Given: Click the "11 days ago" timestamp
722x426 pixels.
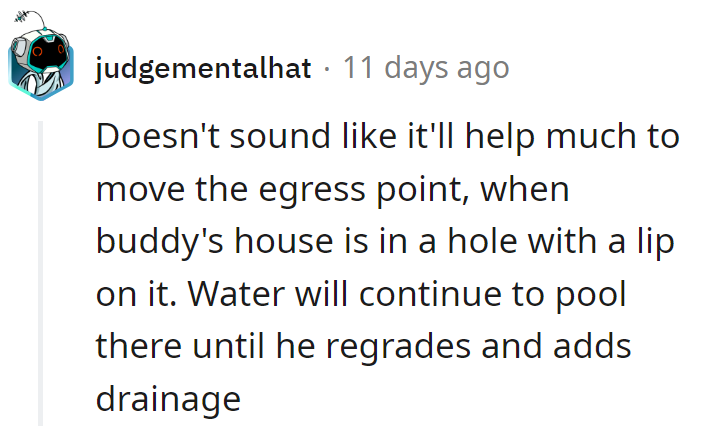Looking at the screenshot, I should coord(426,69).
